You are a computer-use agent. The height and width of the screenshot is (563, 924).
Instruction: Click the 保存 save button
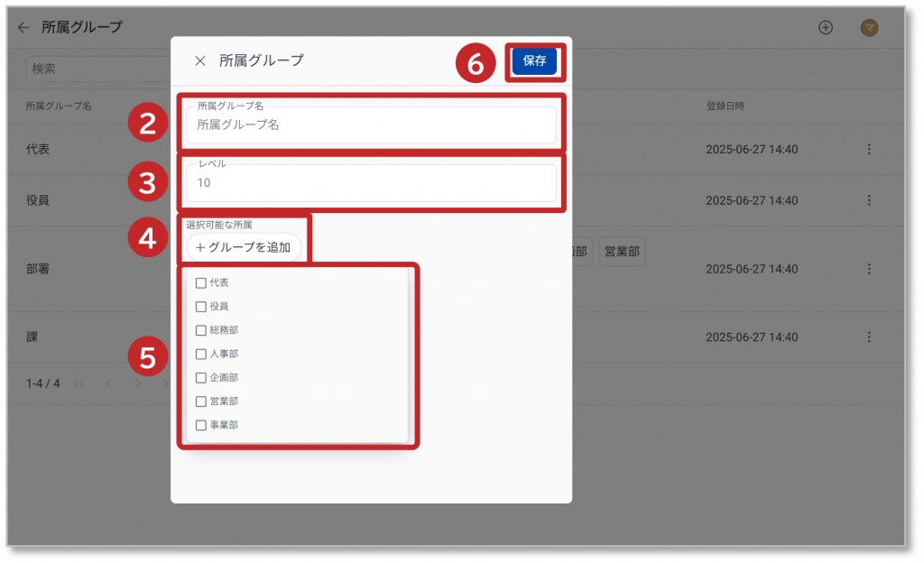click(534, 60)
